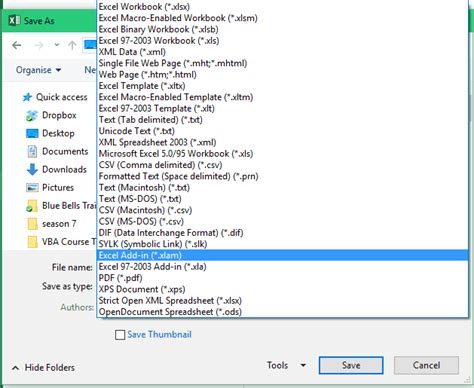This screenshot has height=388, width=474.
Task: Go forward with the right arrow
Action: 39,45
